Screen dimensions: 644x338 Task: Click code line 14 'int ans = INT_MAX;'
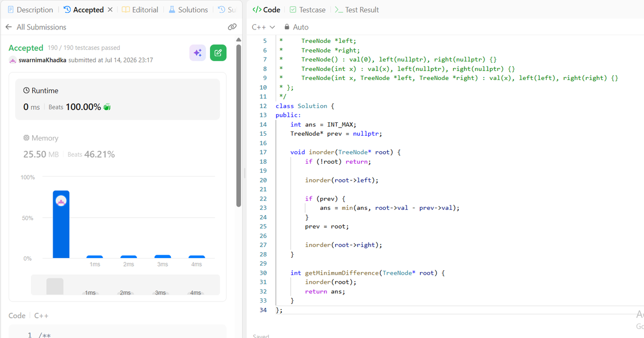(323, 124)
